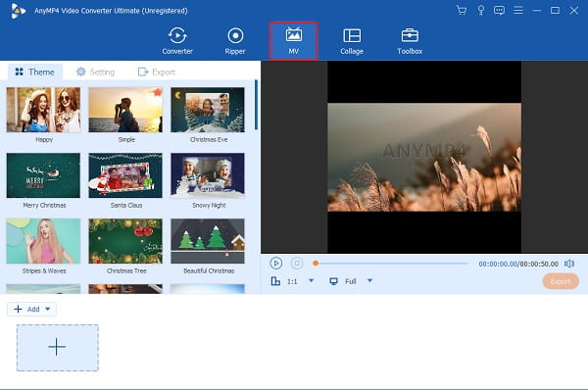This screenshot has width=588, height=390.
Task: Click the 'Snowy Night' caption text
Action: 209,205
